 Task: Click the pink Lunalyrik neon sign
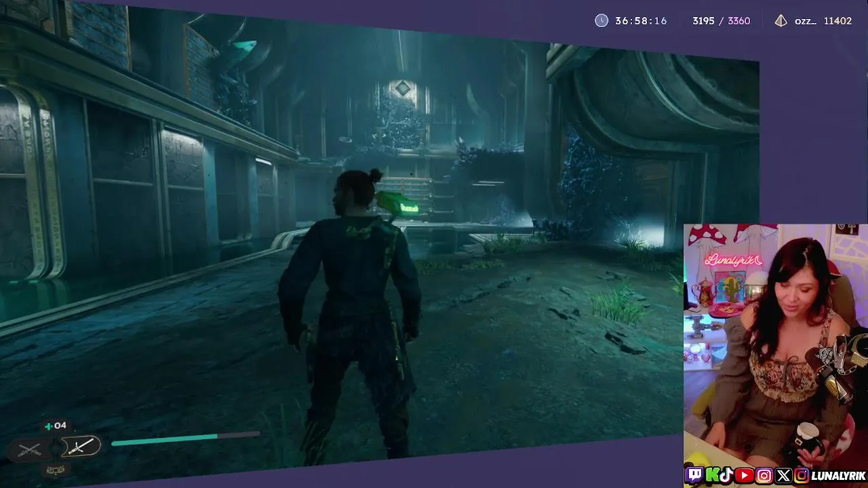click(x=733, y=260)
